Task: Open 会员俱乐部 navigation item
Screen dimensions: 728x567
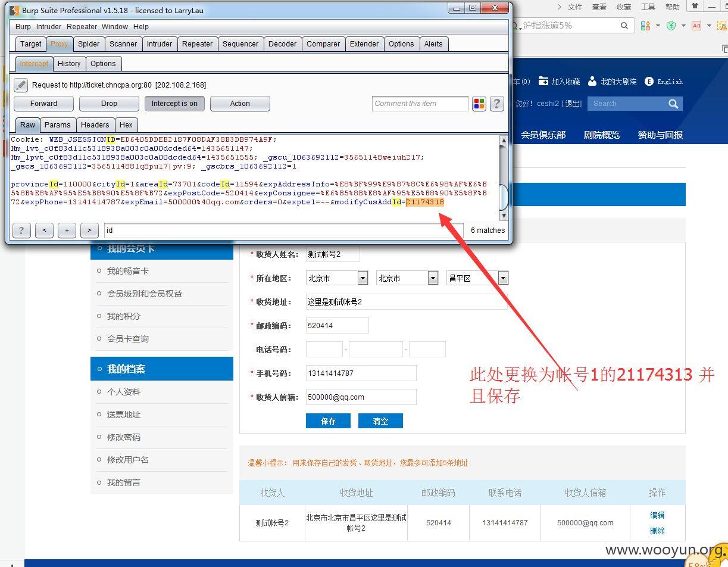Action: pyautogui.click(x=543, y=135)
